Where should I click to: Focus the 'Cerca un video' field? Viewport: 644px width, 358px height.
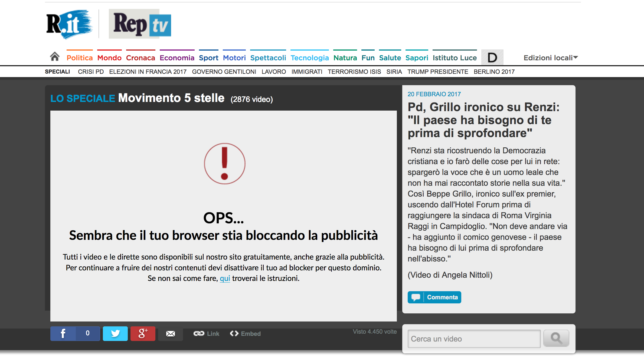pyautogui.click(x=474, y=339)
